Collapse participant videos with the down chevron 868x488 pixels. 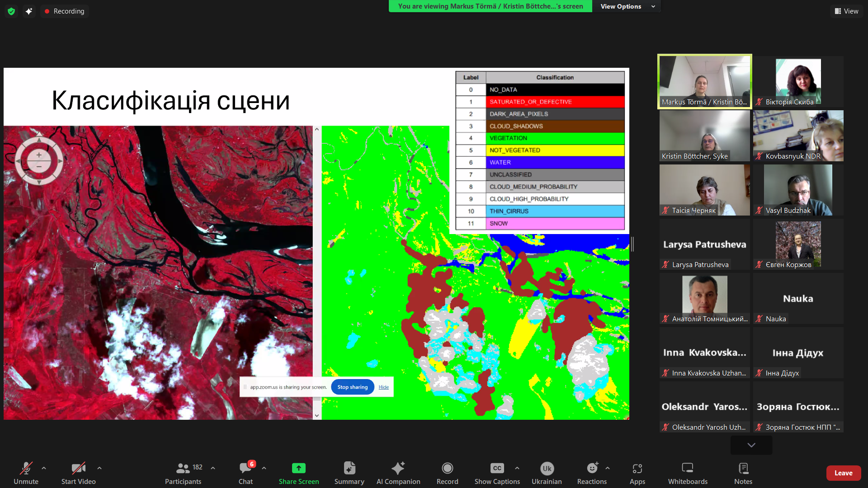pos(751,445)
